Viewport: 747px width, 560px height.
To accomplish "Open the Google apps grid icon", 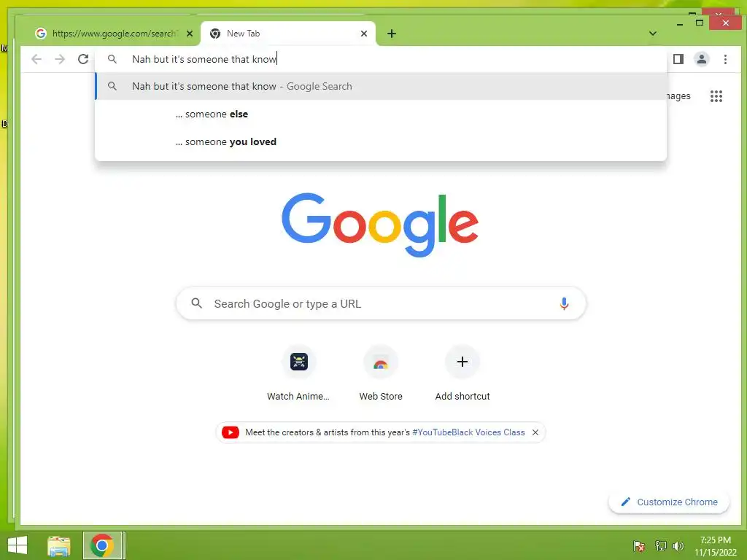I will 716,96.
